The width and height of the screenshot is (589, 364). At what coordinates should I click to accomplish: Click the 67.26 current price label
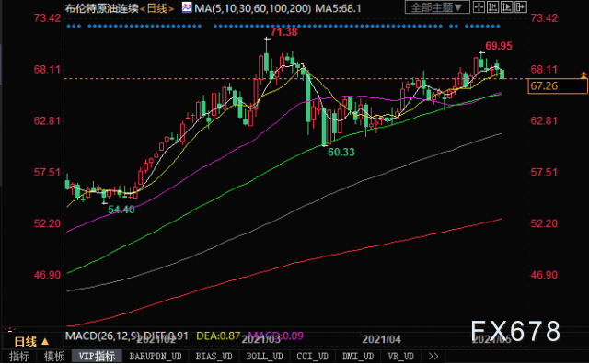[558, 85]
